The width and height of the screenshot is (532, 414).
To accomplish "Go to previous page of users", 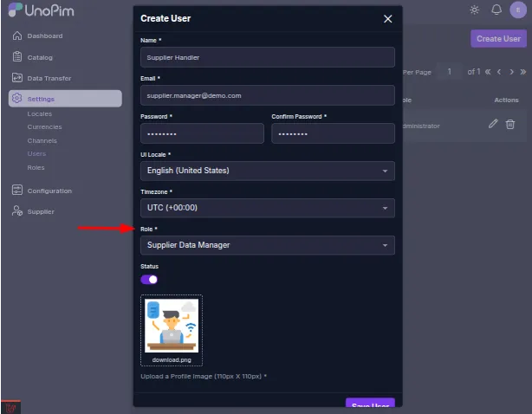I will [x=499, y=72].
